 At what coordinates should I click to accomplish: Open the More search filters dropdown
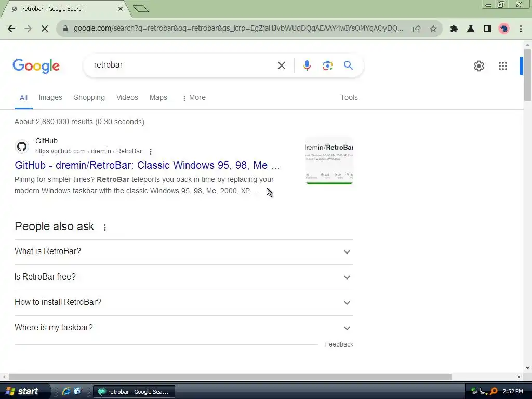[194, 97]
